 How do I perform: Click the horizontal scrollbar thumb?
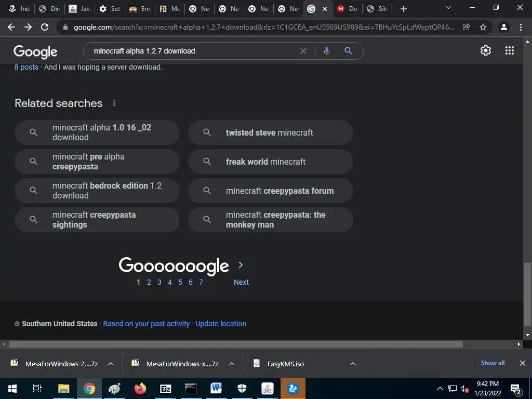coord(236,344)
